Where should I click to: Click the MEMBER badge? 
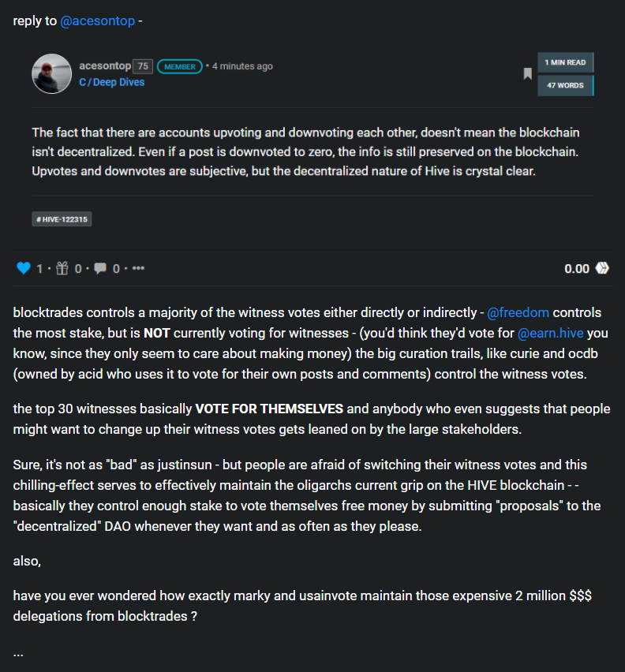180,66
